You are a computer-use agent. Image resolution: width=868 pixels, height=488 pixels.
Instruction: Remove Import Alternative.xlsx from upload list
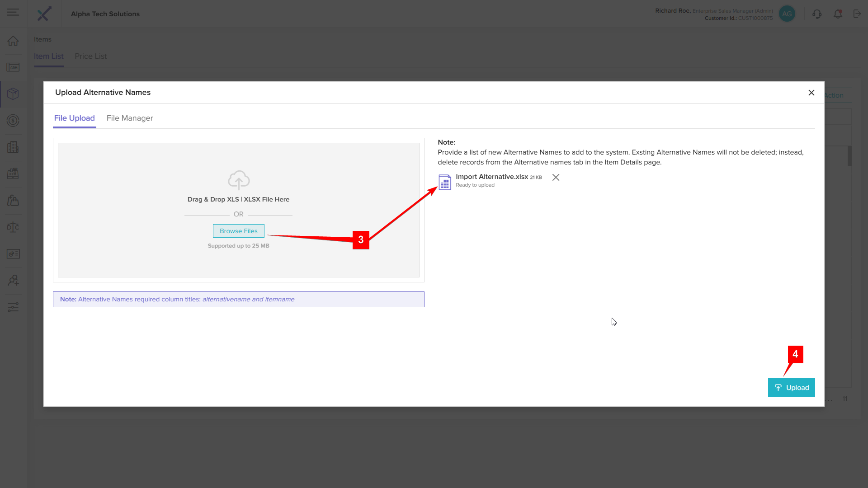tap(556, 178)
